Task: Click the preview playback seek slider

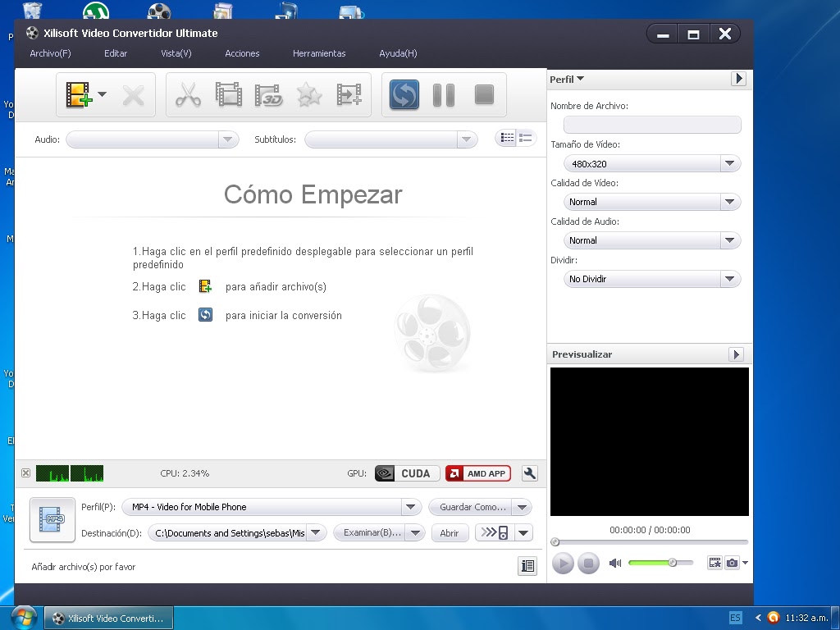Action: click(650, 542)
